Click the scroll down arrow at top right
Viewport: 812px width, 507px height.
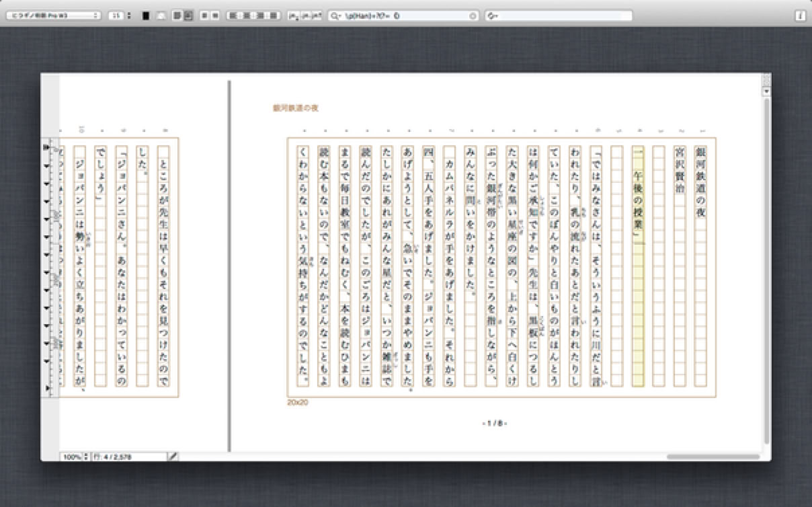[x=765, y=91]
